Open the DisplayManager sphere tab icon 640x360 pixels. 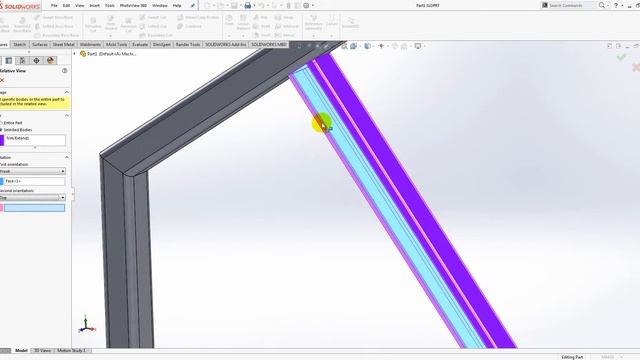coord(50,61)
